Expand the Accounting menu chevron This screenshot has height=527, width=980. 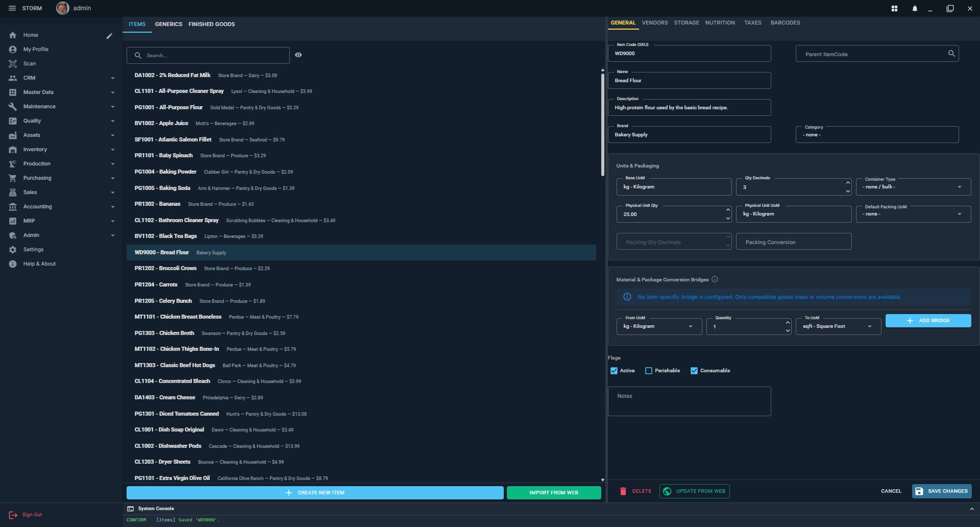click(113, 207)
